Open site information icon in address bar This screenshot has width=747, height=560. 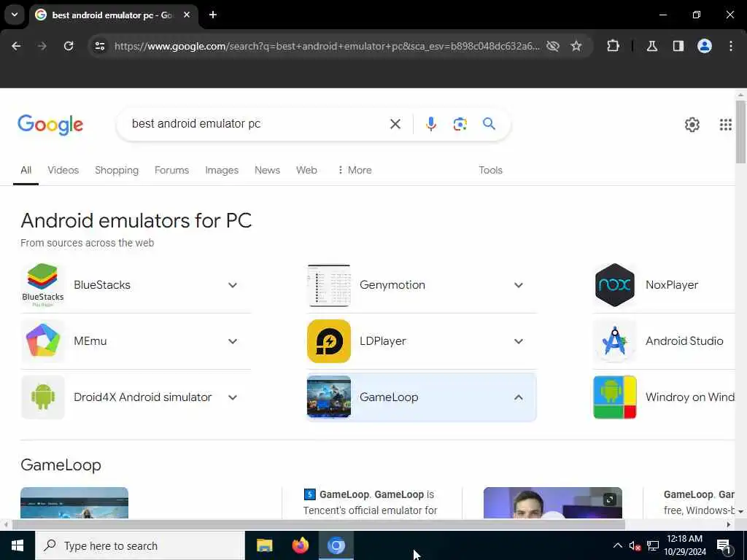tap(99, 46)
